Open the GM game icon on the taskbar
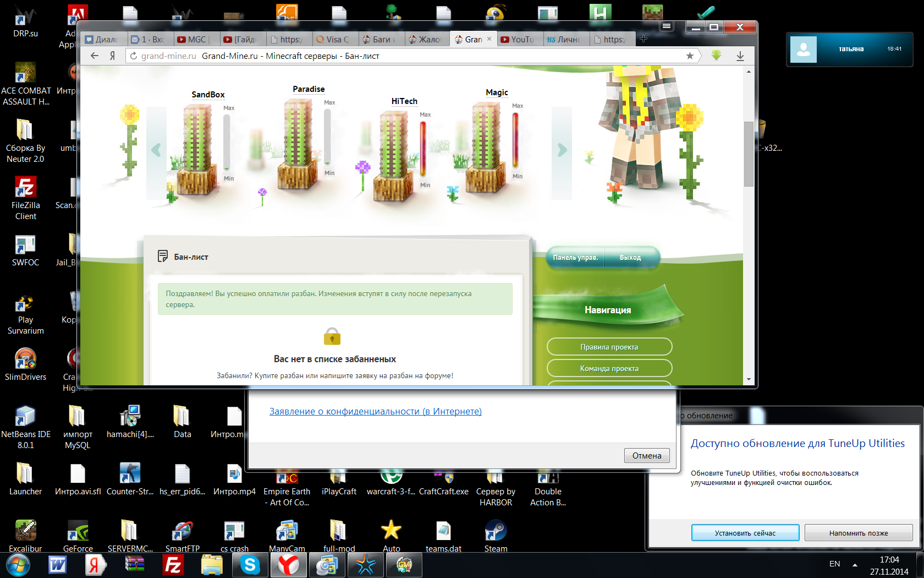 (404, 565)
